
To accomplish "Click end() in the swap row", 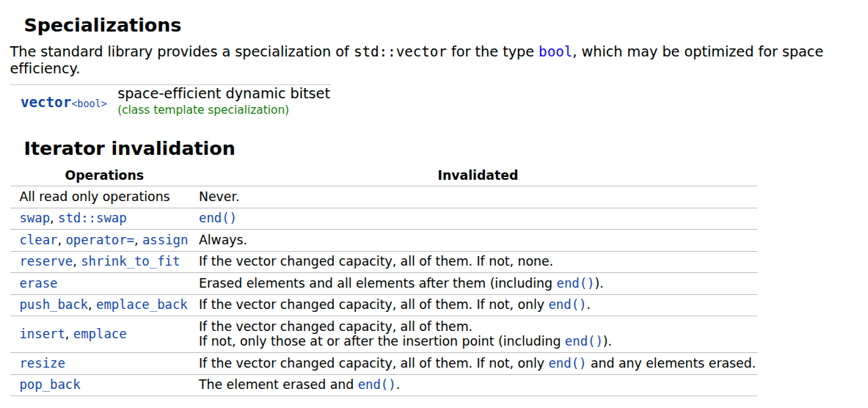I will pyautogui.click(x=217, y=218).
